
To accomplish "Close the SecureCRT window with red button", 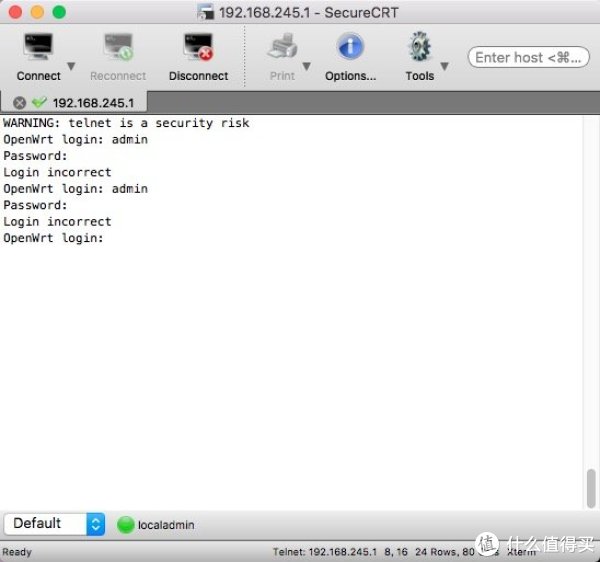I will [14, 12].
